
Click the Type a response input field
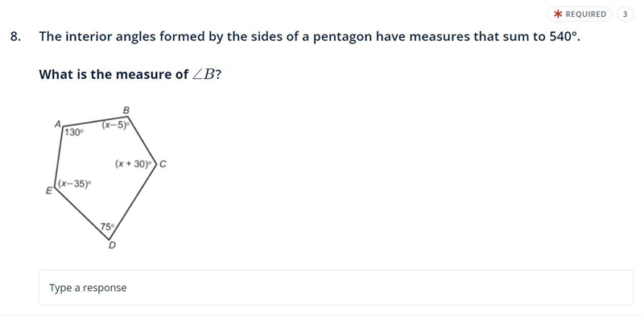[x=336, y=288]
